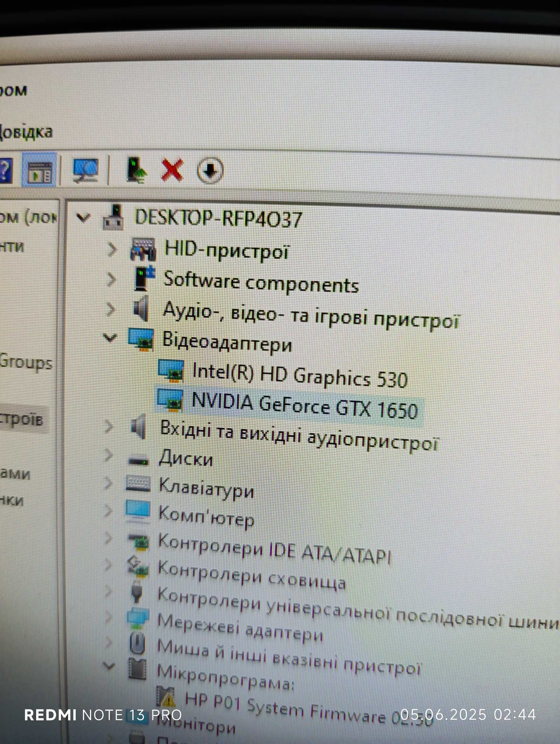Viewport: 560px width, 744px height.
Task: Click the speaker icon for Вхідні та вихідні аудіопристрої
Action: [x=139, y=427]
